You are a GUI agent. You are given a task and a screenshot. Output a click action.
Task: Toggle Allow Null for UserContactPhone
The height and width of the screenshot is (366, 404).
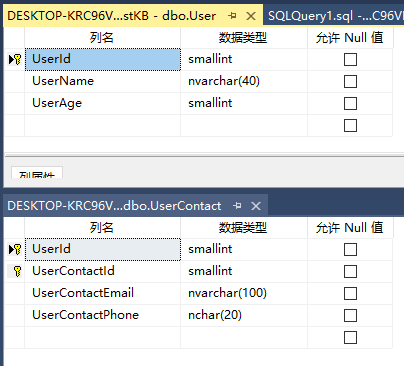pyautogui.click(x=350, y=316)
